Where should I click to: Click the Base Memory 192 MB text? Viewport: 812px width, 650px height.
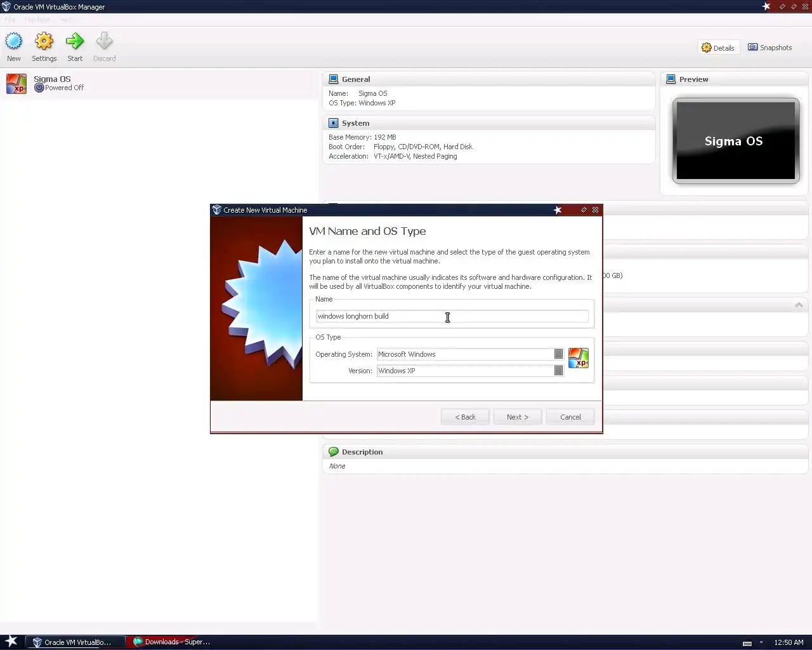(362, 137)
